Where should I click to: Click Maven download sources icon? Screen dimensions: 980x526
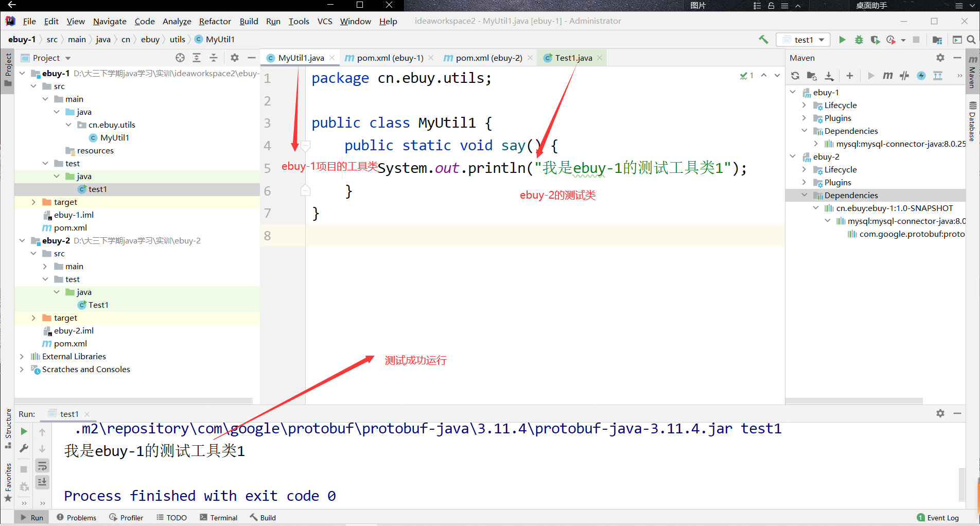click(x=829, y=76)
